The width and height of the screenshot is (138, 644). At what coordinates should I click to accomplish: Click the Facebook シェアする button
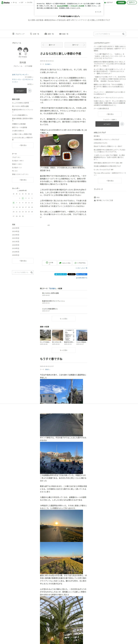pyautogui.click(x=82, y=274)
